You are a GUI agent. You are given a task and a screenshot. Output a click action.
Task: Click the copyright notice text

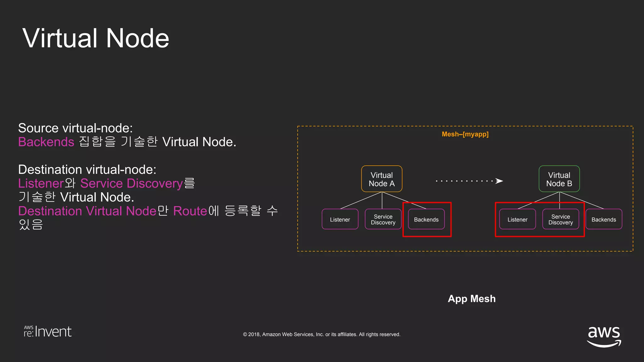click(321, 334)
